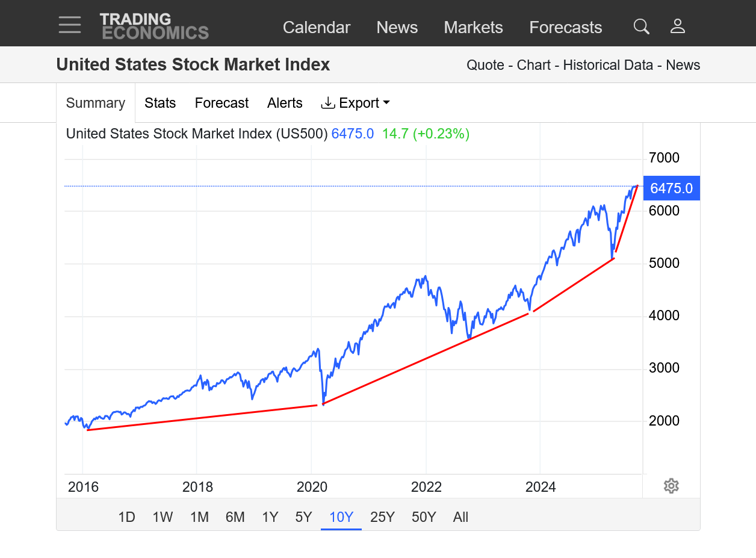Select the Summary tab
Viewport: 756px width, 558px height.
pyautogui.click(x=96, y=103)
